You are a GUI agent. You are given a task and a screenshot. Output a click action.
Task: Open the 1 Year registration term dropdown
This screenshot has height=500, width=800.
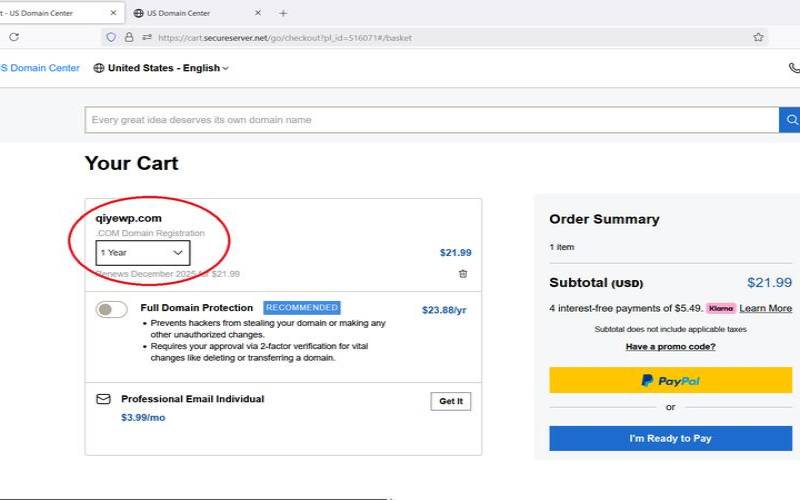coord(142,253)
